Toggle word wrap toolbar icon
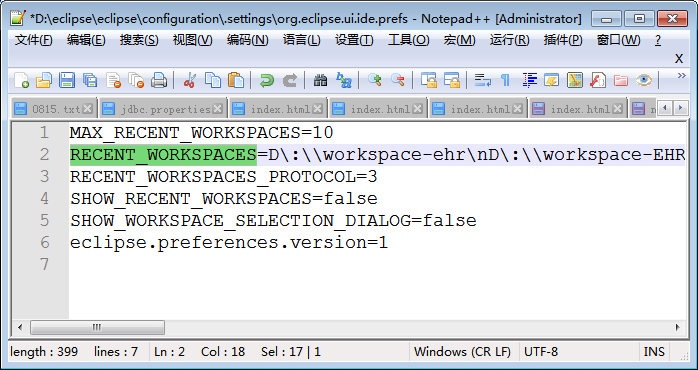This screenshot has width=698, height=370. tap(483, 81)
